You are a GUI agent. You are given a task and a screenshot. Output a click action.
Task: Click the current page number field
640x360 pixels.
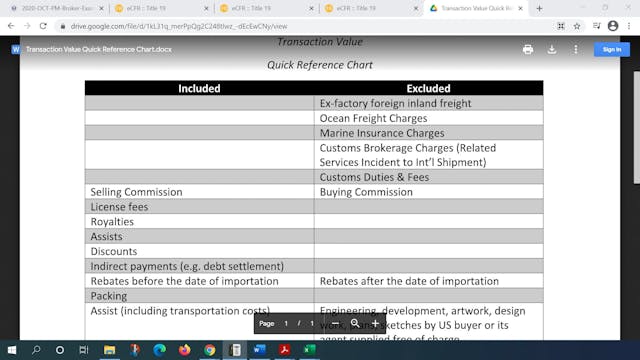tap(286, 324)
